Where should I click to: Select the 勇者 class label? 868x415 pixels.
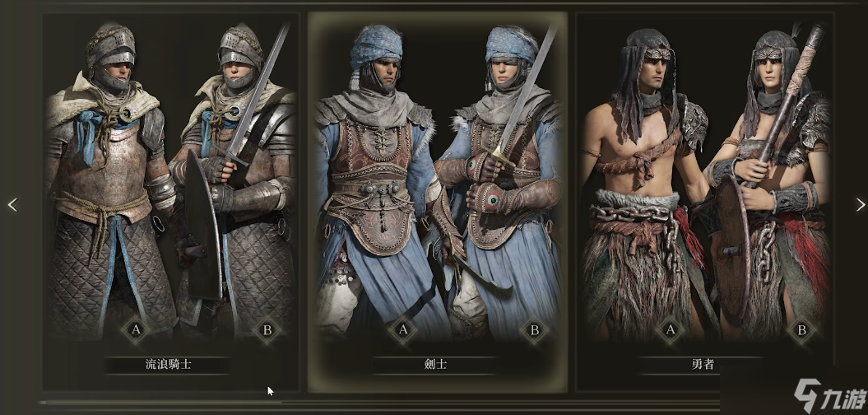click(702, 365)
